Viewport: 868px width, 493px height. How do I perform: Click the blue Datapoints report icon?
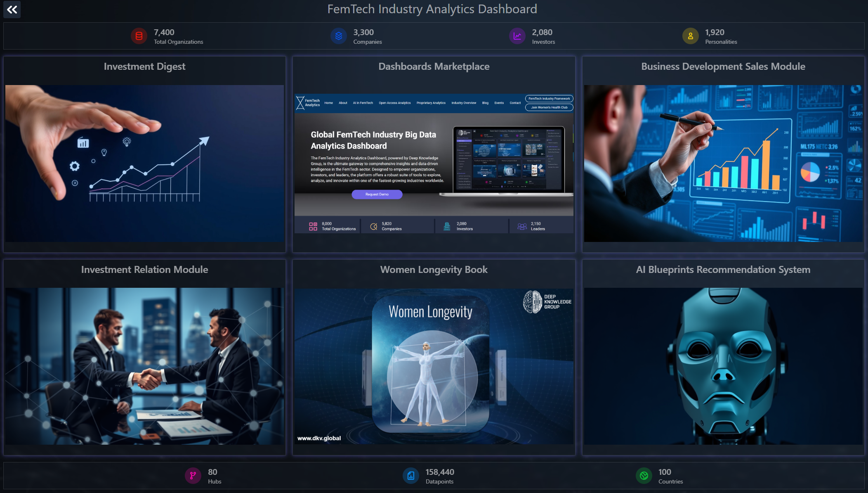pos(410,476)
